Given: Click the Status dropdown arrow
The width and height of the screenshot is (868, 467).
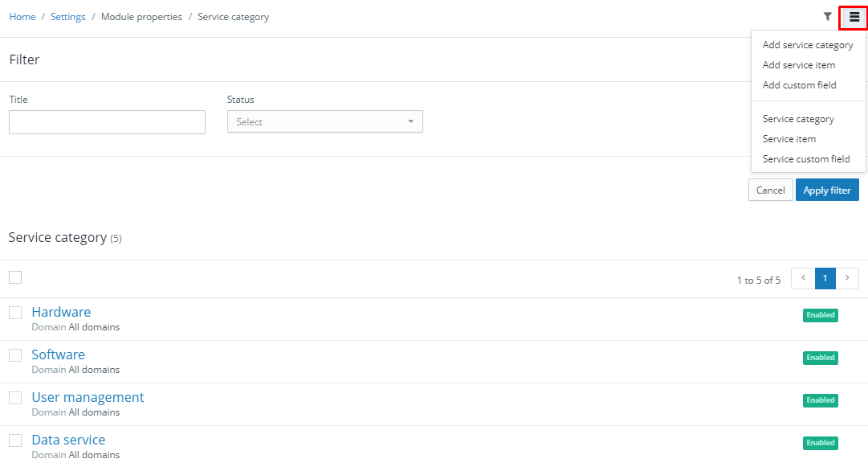Looking at the screenshot, I should (411, 121).
